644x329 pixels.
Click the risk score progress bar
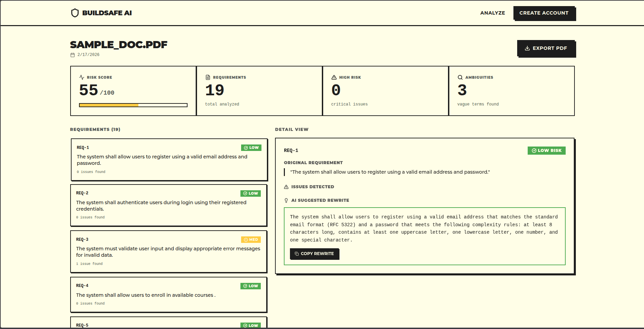(x=133, y=105)
